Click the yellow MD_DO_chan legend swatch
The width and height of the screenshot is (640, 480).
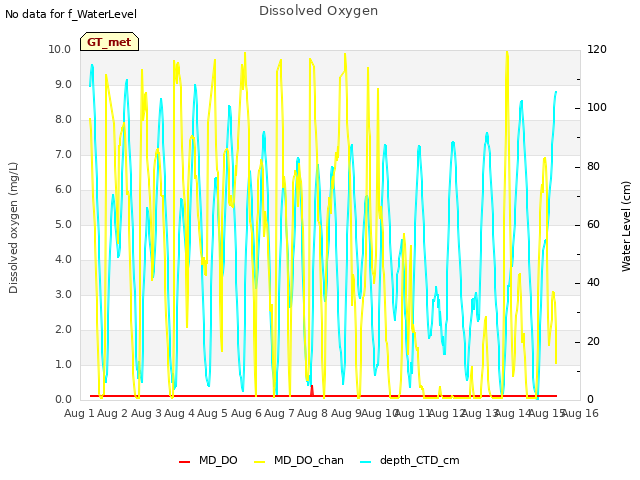pyautogui.click(x=260, y=462)
